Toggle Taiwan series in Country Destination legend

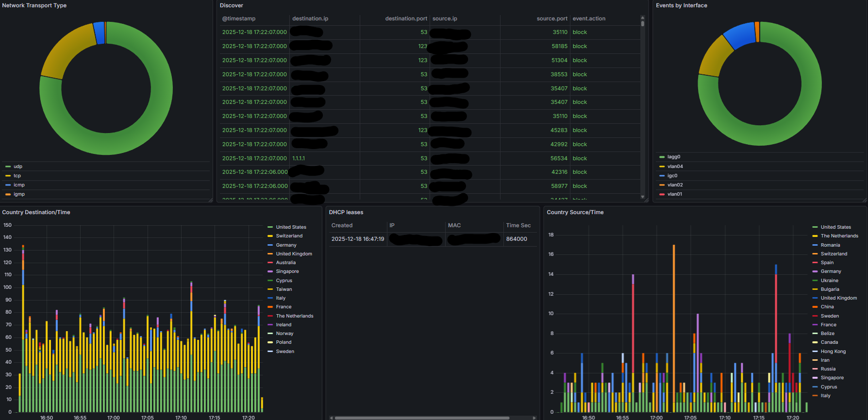(284, 289)
